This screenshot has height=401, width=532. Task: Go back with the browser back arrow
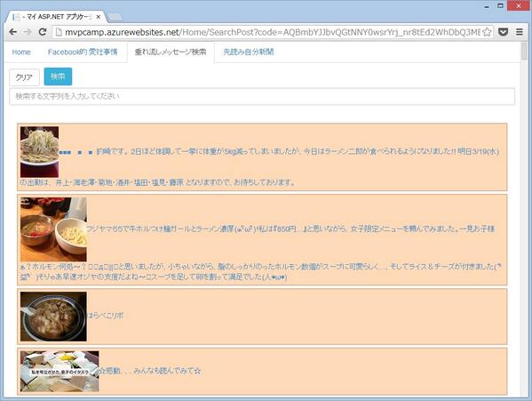tap(13, 32)
